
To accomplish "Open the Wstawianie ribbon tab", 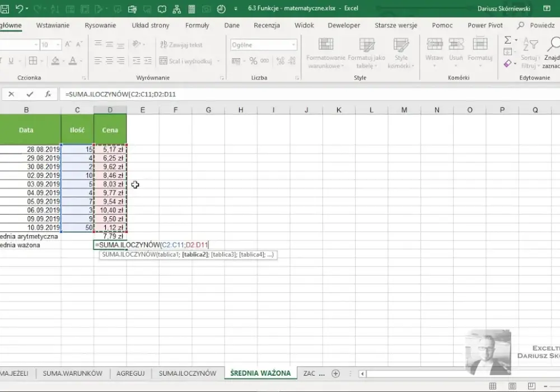I will pos(53,25).
